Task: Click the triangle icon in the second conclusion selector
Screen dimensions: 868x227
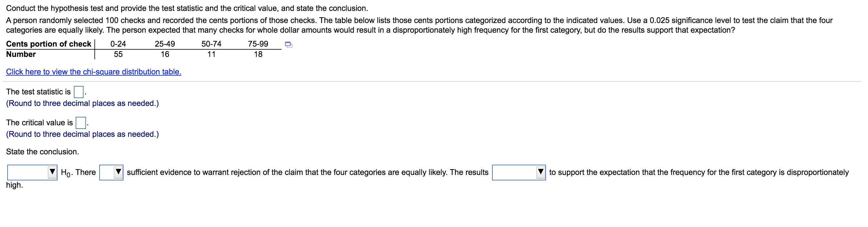Action: 119,173
